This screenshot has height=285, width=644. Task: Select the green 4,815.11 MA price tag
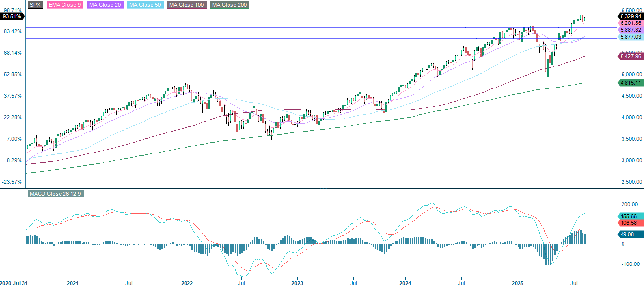(x=631, y=84)
